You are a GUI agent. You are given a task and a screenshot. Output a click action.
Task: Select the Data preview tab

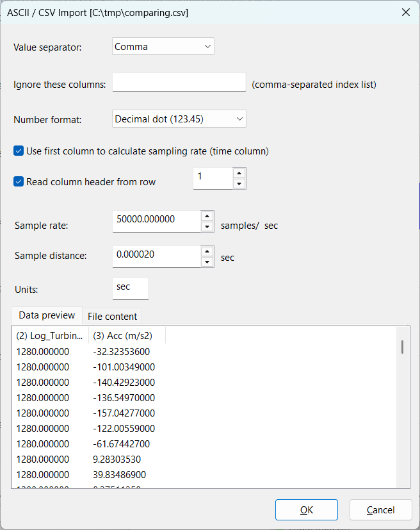[47, 315]
